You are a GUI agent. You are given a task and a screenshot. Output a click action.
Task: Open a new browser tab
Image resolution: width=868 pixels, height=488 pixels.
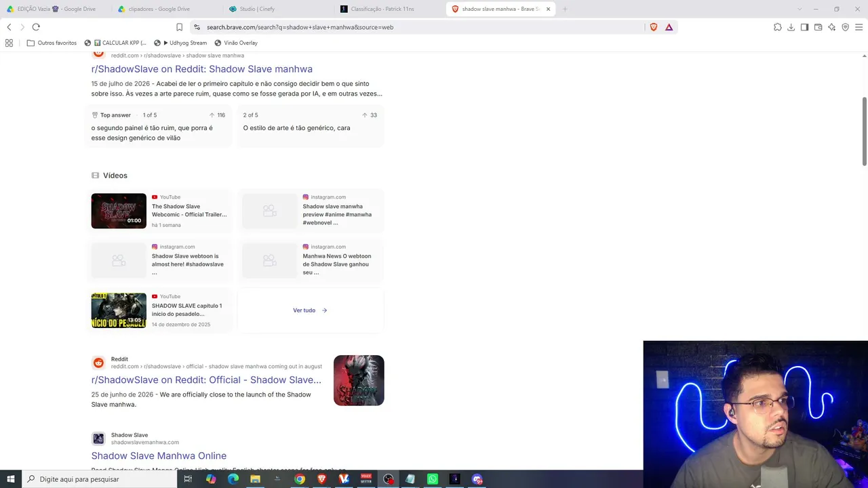[x=565, y=9]
